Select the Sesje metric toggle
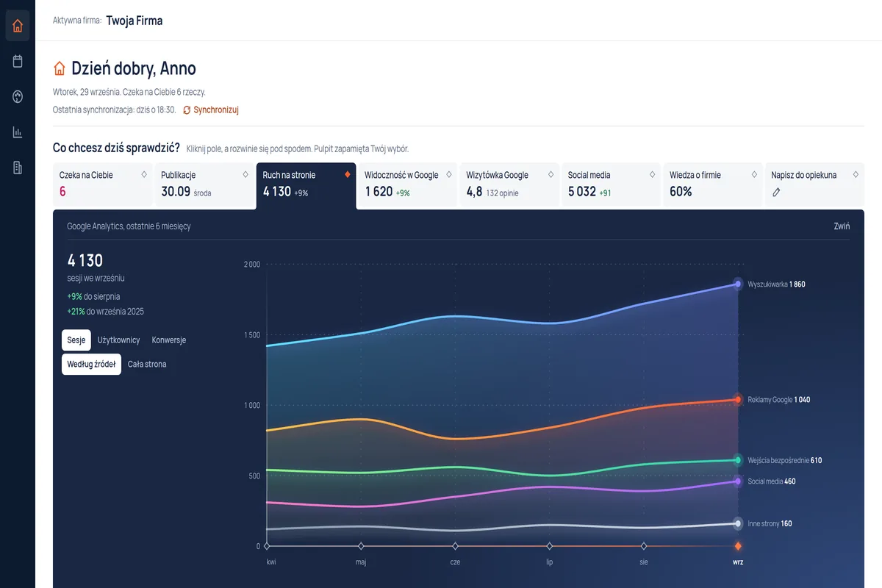This screenshot has height=588, width=882. click(76, 340)
